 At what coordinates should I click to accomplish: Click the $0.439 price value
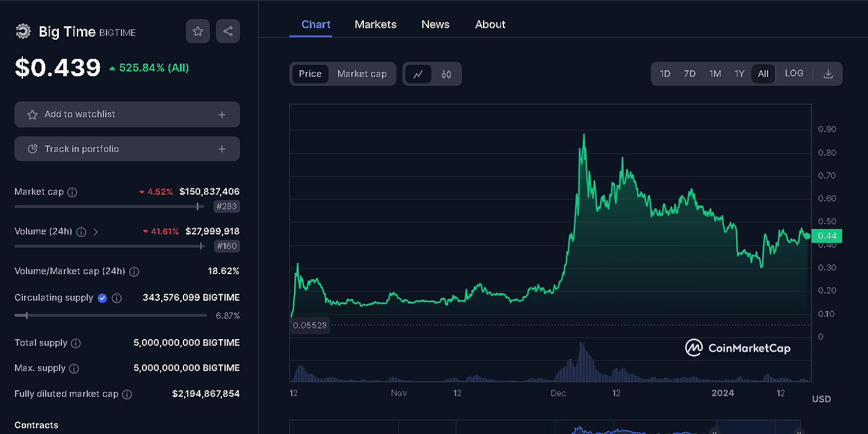click(58, 68)
